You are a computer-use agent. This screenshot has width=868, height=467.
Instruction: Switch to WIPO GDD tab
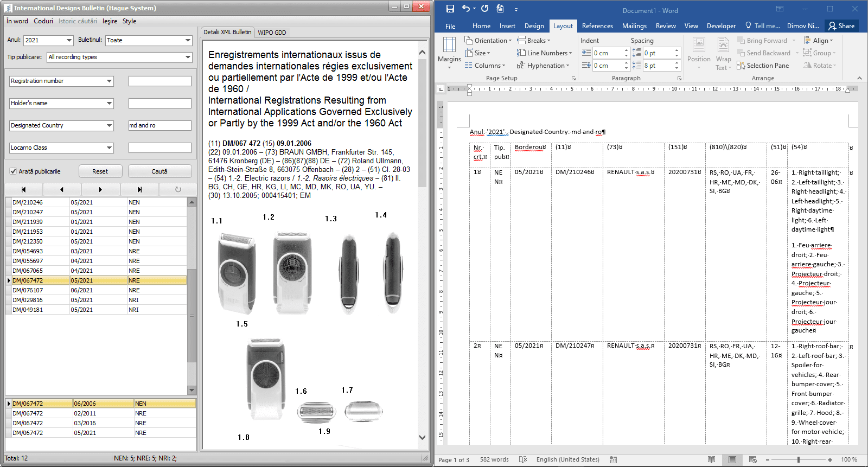[x=272, y=33]
